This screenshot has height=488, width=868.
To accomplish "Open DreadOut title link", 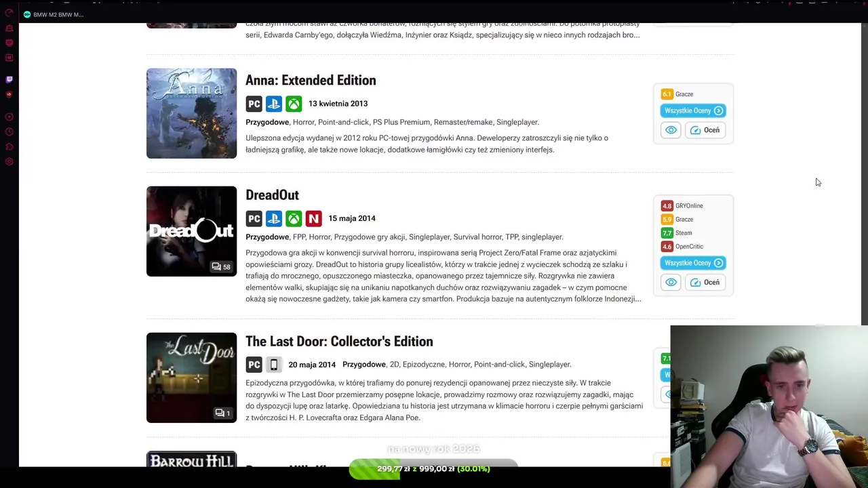I will [272, 195].
